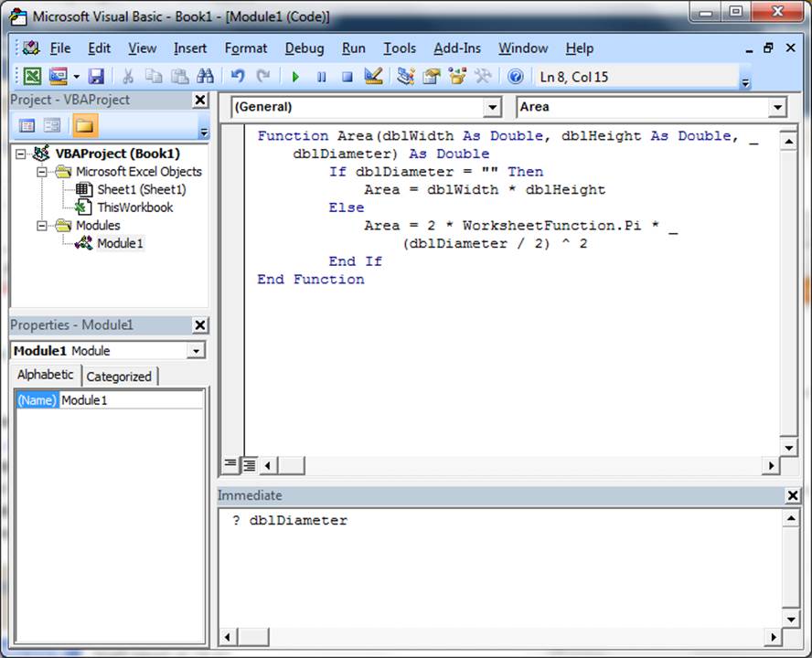812x658 pixels.
Task: Switch to the Categorized tab
Action: (x=119, y=377)
